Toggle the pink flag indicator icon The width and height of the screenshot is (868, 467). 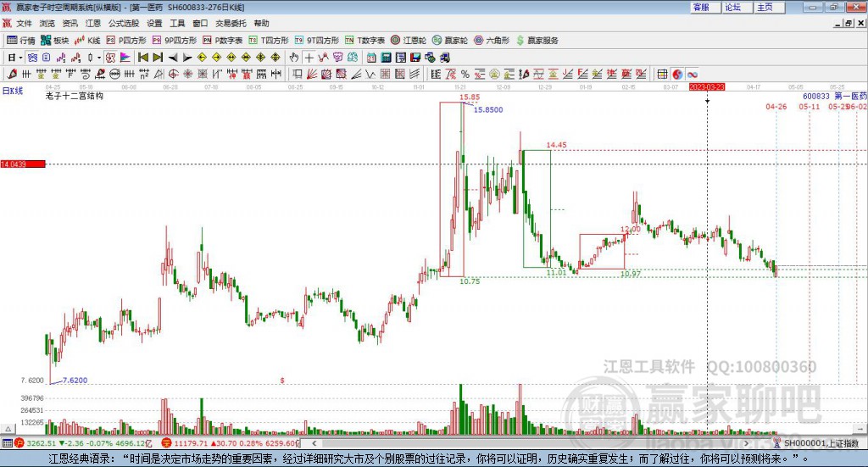click(x=125, y=58)
